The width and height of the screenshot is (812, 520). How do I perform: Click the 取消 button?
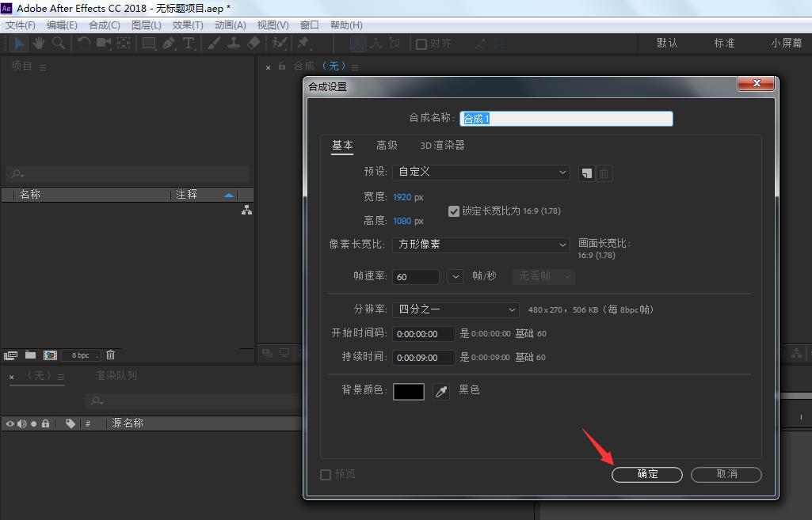pyautogui.click(x=726, y=474)
